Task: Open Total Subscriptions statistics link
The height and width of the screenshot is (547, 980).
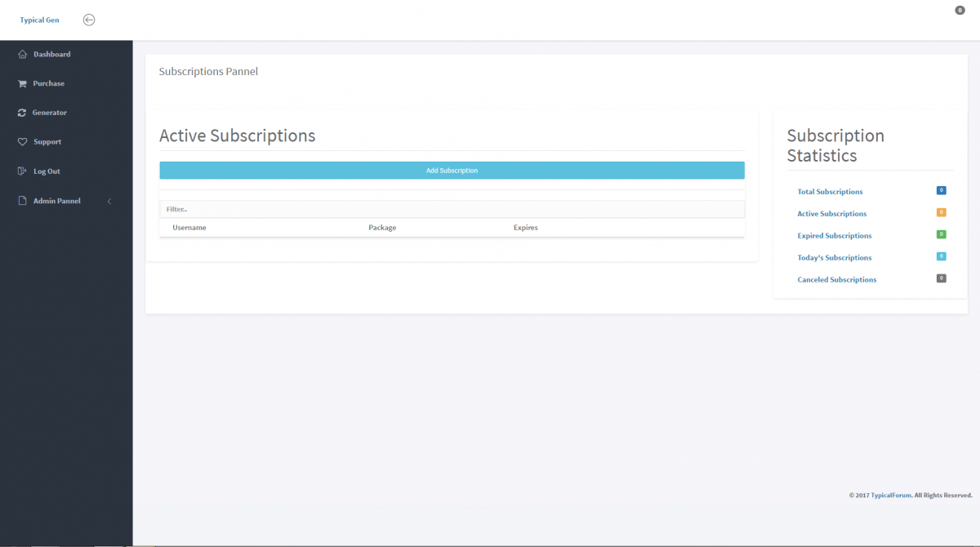Action: (x=830, y=192)
